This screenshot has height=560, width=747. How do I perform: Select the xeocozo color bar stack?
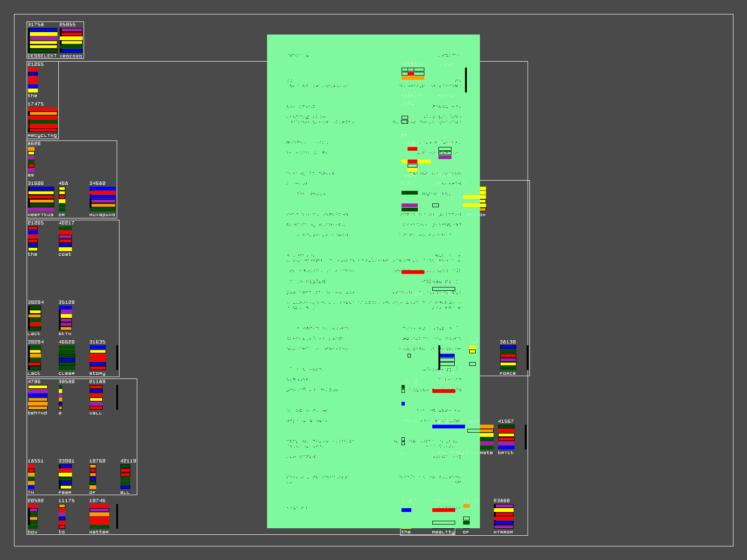click(71, 40)
